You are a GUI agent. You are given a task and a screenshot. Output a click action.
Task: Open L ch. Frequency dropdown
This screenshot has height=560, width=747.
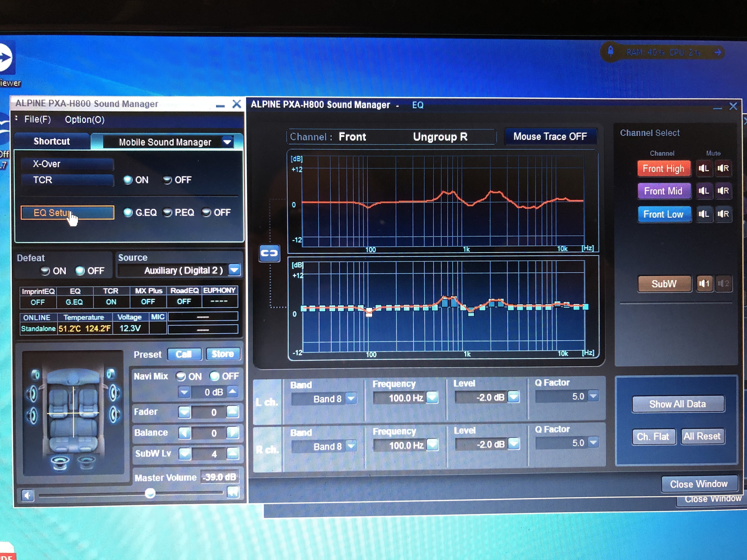432,398
